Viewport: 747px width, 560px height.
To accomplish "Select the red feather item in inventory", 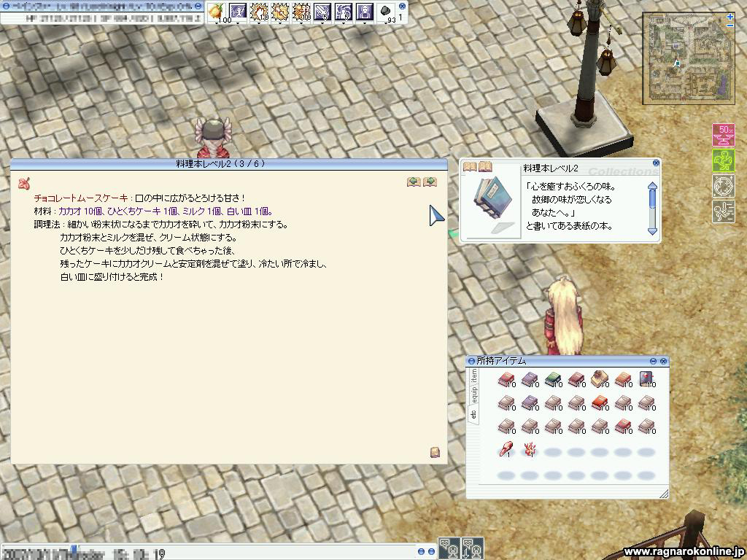I will 506,449.
